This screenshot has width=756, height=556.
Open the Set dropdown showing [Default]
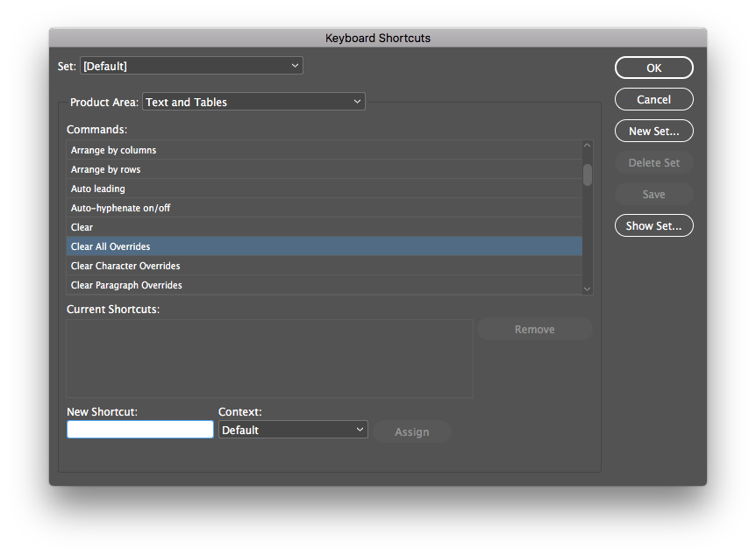click(x=191, y=66)
